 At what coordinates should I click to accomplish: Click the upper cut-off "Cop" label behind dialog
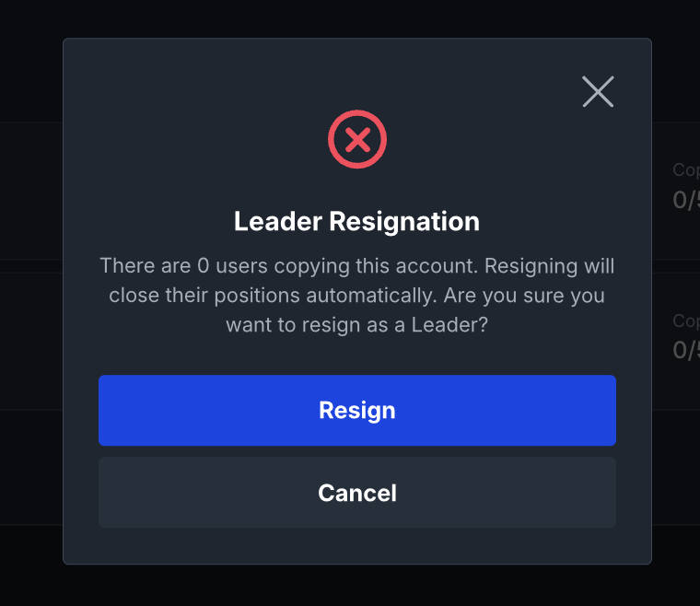[685, 169]
